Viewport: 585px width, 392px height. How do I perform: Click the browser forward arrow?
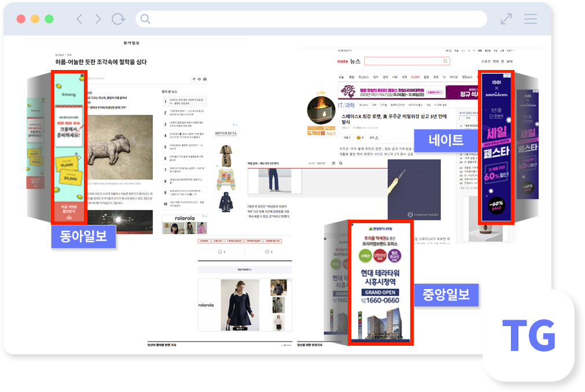coord(98,19)
